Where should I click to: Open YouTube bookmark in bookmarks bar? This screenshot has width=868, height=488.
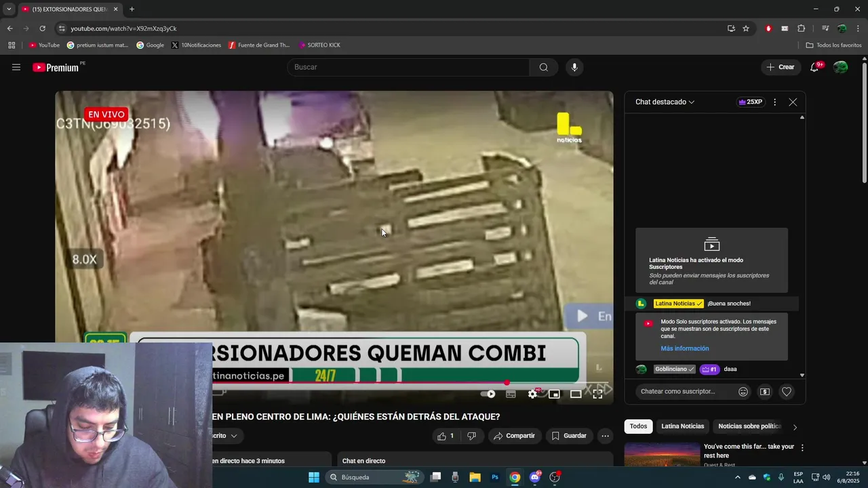click(x=44, y=45)
